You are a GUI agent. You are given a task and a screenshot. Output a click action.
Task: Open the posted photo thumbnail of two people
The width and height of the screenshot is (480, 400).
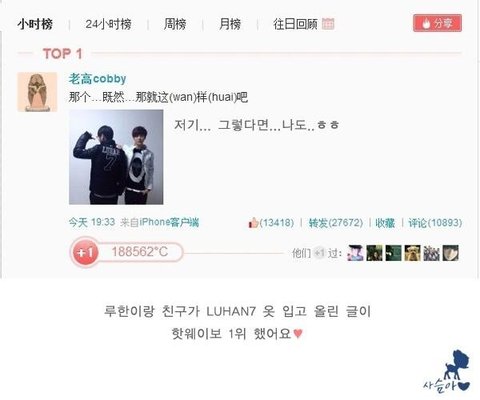(116, 157)
